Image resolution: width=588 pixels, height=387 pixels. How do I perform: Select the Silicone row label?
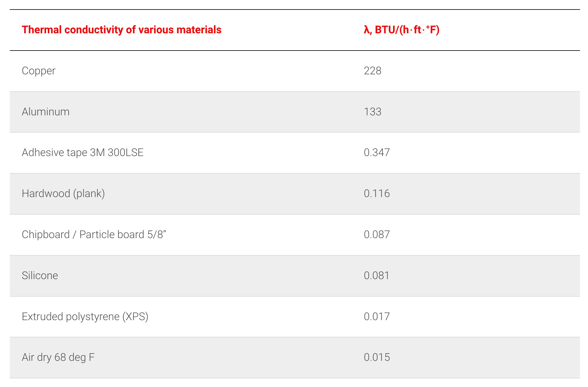pyautogui.click(x=40, y=276)
